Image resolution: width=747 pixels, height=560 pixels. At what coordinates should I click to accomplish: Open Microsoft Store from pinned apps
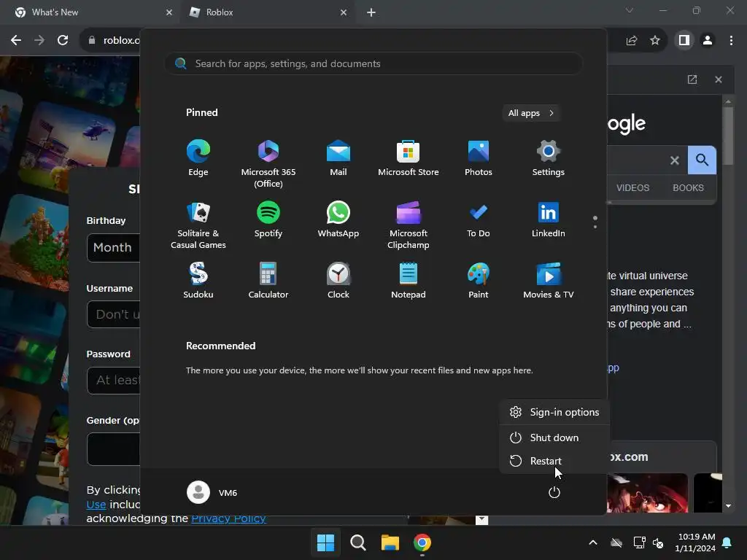pos(409,158)
